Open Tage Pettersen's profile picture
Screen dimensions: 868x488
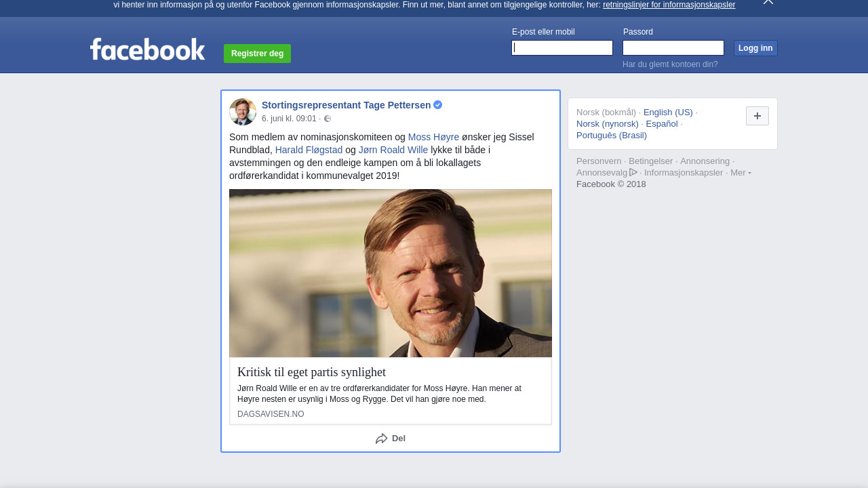click(x=243, y=112)
